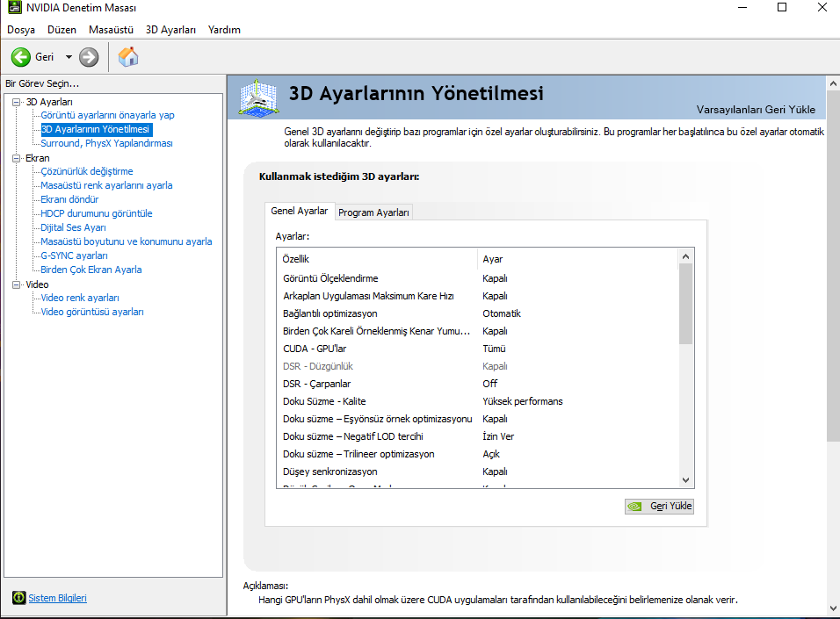Select Negatif LOD tercihi row
Screen dimensions: 840x619
click(x=477, y=436)
